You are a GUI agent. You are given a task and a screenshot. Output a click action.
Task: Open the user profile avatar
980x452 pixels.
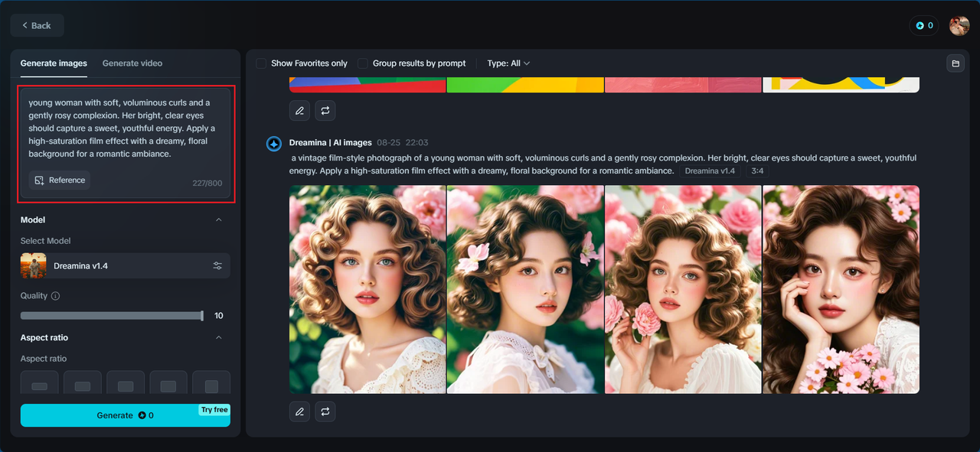pyautogui.click(x=959, y=25)
